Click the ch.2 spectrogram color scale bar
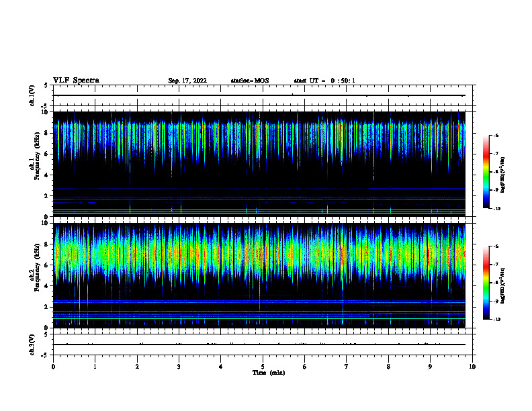The image size is (532, 411). pos(486,283)
